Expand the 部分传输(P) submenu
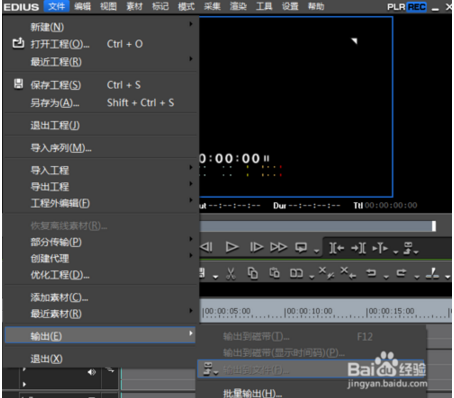The image size is (454, 398). coord(100,242)
